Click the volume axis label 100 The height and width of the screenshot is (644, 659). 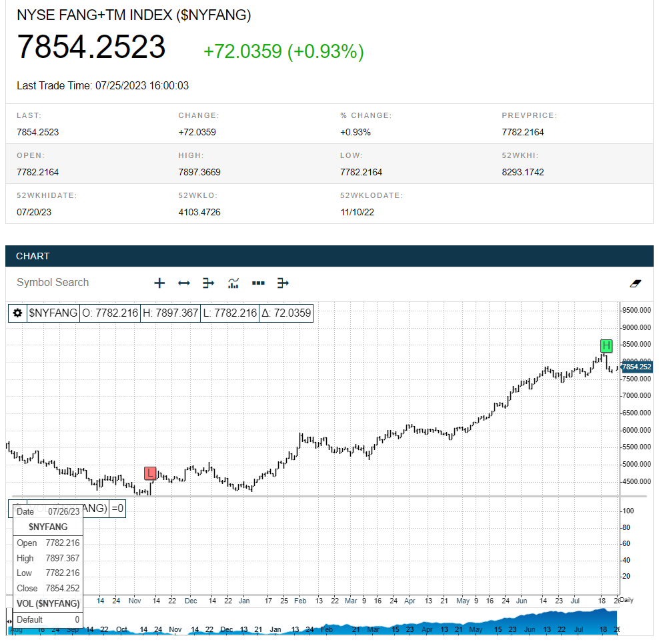coord(628,511)
